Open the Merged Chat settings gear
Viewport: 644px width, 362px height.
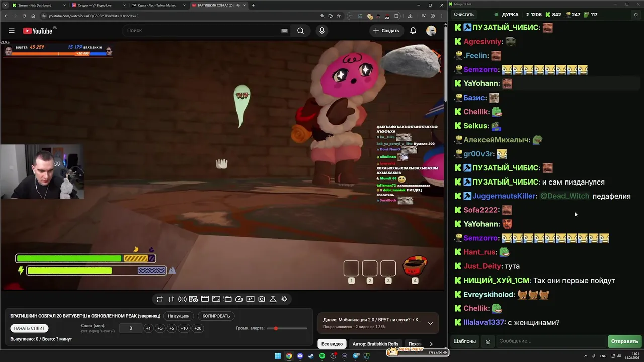click(x=636, y=15)
